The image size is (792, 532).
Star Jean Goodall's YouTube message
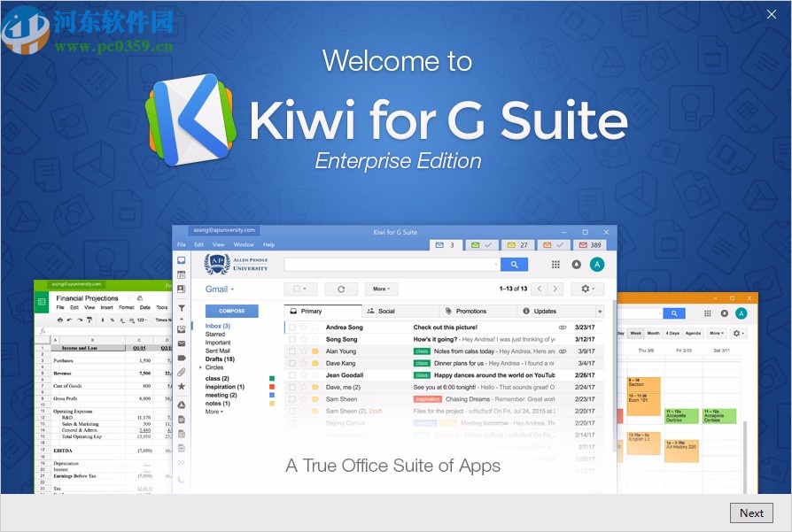point(303,375)
